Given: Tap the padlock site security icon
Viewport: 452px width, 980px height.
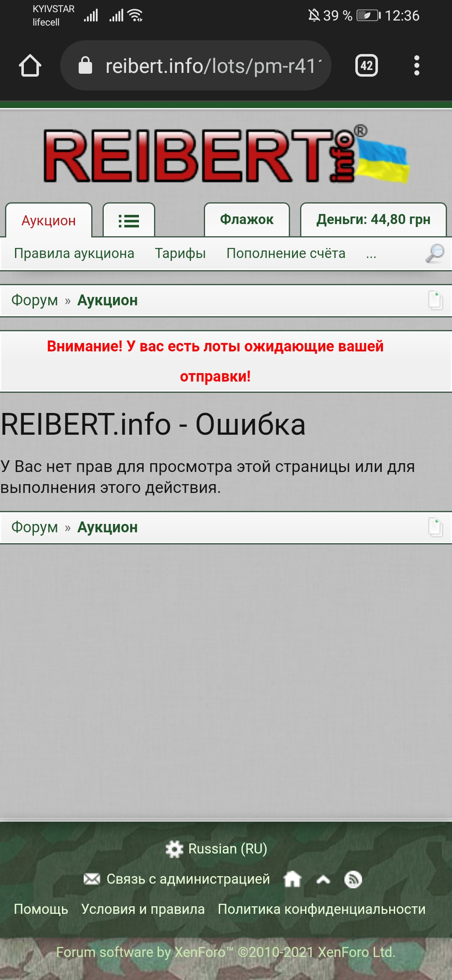Looking at the screenshot, I should (85, 66).
